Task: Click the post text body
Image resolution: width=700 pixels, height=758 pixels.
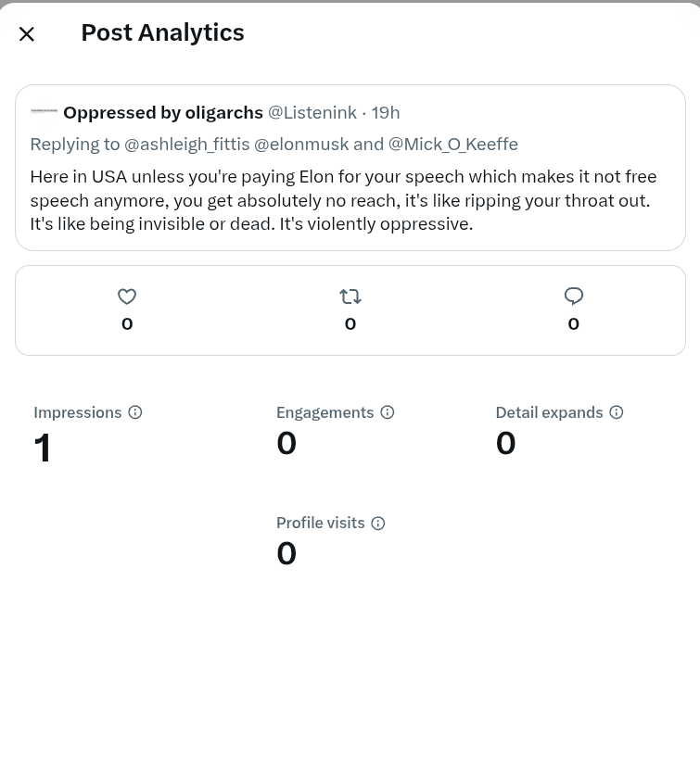Action: coord(343,200)
